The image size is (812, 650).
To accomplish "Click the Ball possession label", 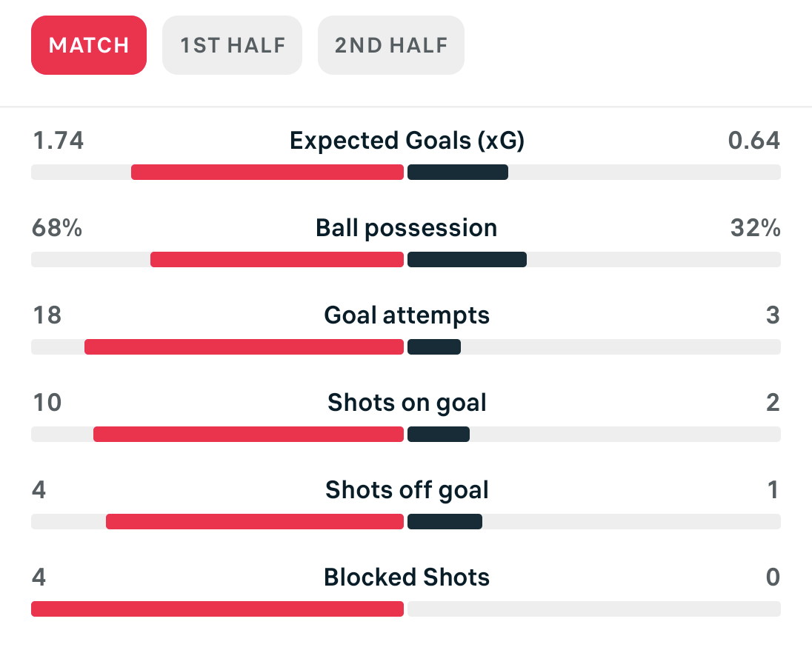I will tap(407, 227).
